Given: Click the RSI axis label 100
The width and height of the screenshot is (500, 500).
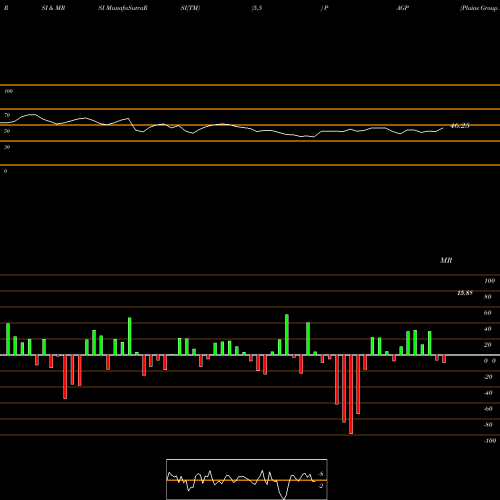Looking at the screenshot, I should 8,91.
